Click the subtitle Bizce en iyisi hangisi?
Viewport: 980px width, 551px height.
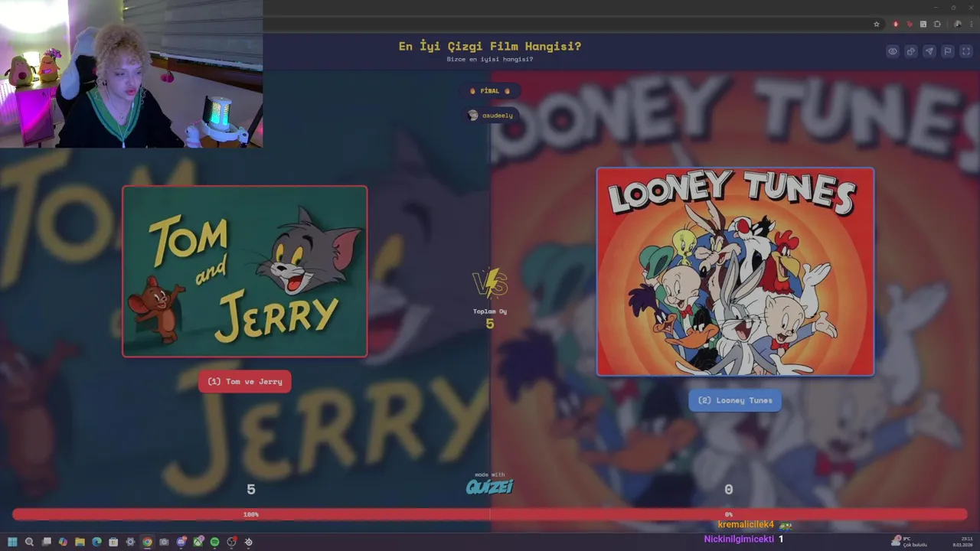[490, 59]
